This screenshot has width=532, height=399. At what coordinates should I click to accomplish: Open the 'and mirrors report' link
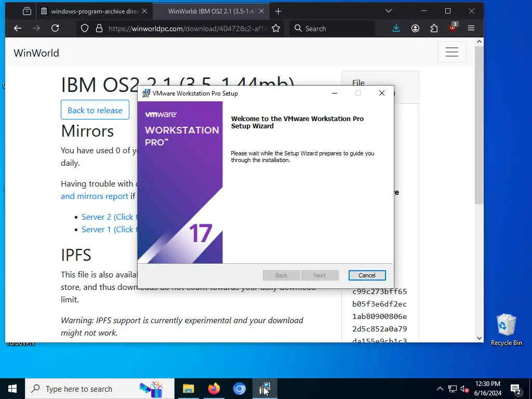click(x=95, y=196)
